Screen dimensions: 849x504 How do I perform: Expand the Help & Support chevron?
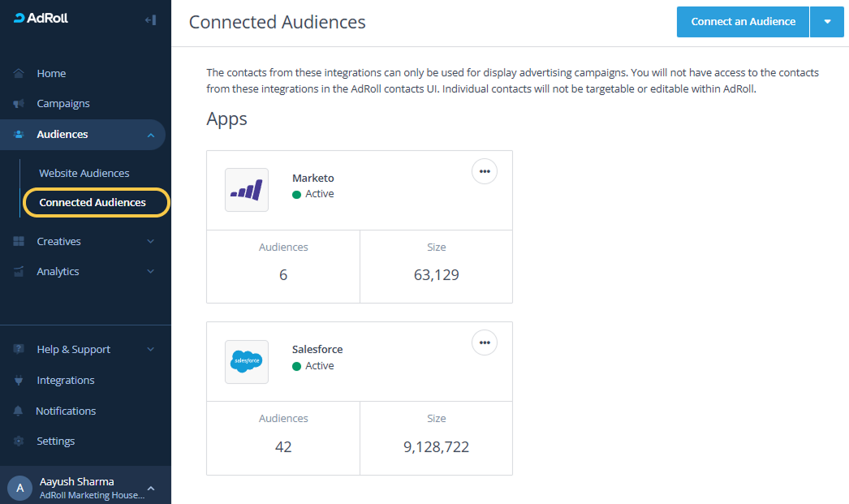(151, 350)
